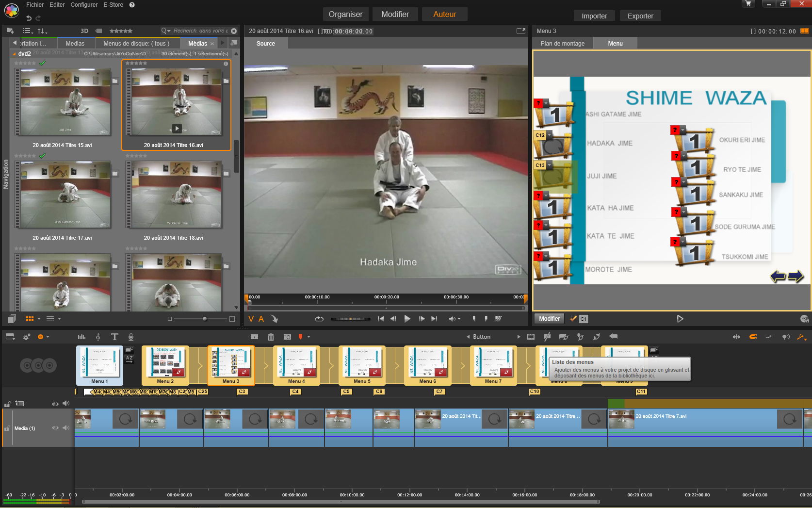Click the Exporter button
The height and width of the screenshot is (508, 812).
tap(640, 16)
